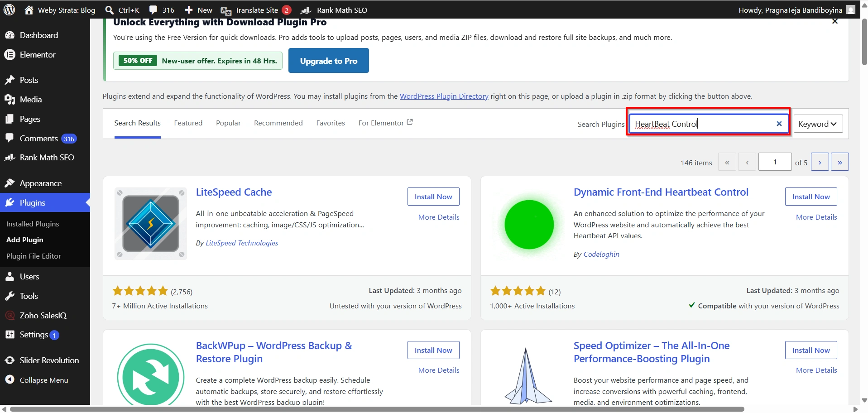Follow the WordPress Plugin Directory link
This screenshot has width=868, height=413.
[444, 96]
